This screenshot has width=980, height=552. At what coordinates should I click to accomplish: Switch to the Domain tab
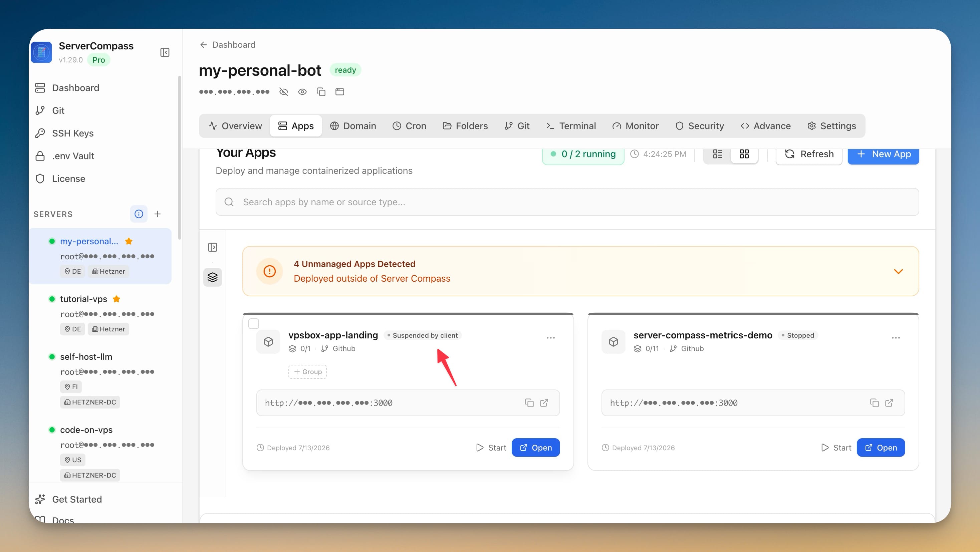(353, 126)
